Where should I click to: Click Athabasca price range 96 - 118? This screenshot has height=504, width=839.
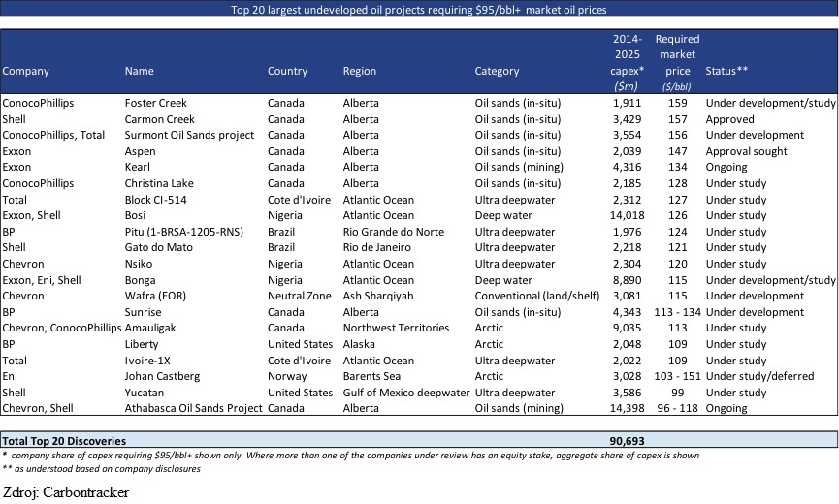pyautogui.click(x=677, y=408)
